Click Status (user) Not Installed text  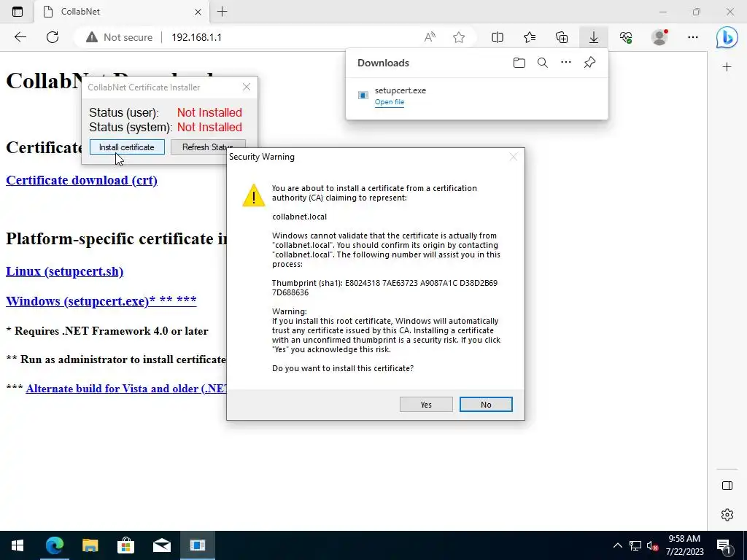[x=209, y=112]
